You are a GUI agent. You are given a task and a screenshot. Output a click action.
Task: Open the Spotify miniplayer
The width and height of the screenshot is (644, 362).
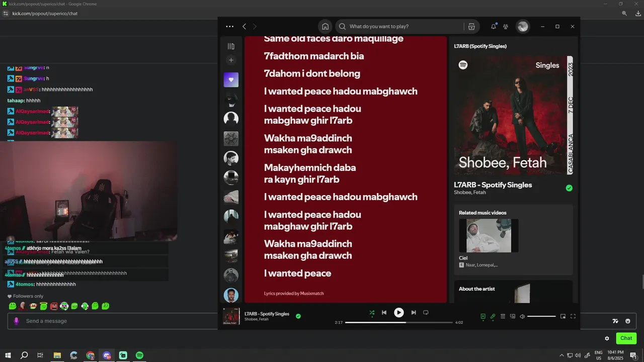point(563,316)
